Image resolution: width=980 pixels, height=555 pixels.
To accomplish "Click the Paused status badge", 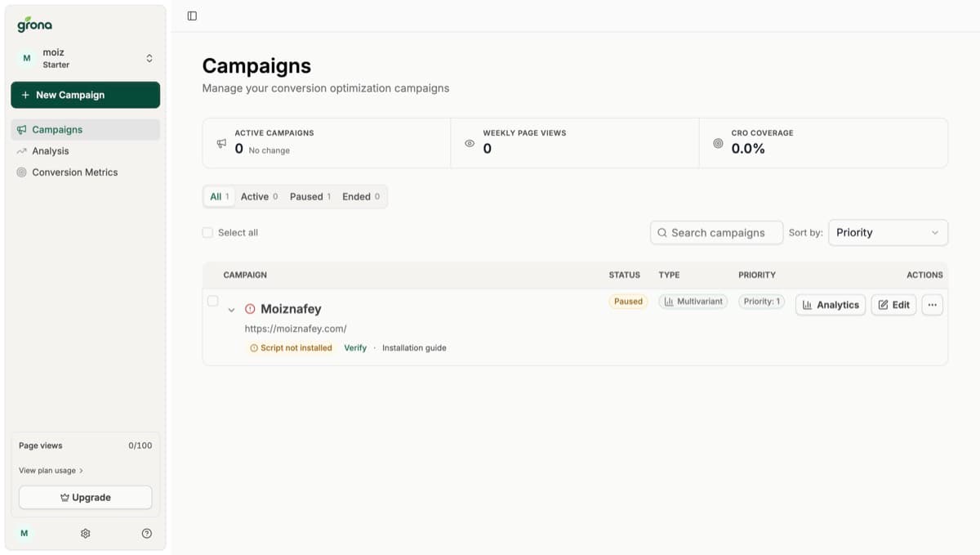I will pos(628,302).
